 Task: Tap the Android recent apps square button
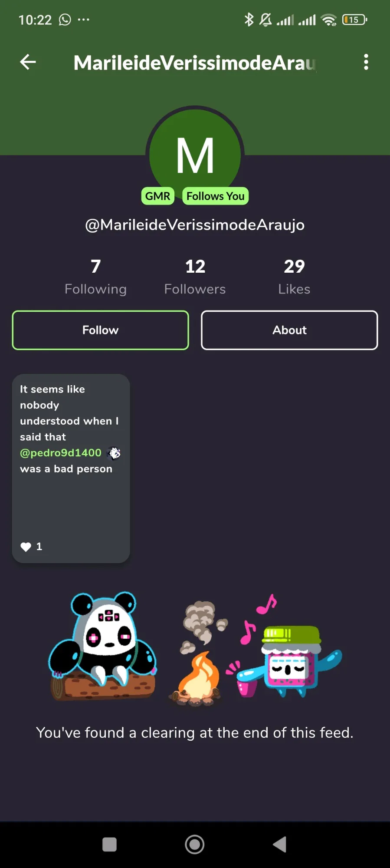[109, 845]
